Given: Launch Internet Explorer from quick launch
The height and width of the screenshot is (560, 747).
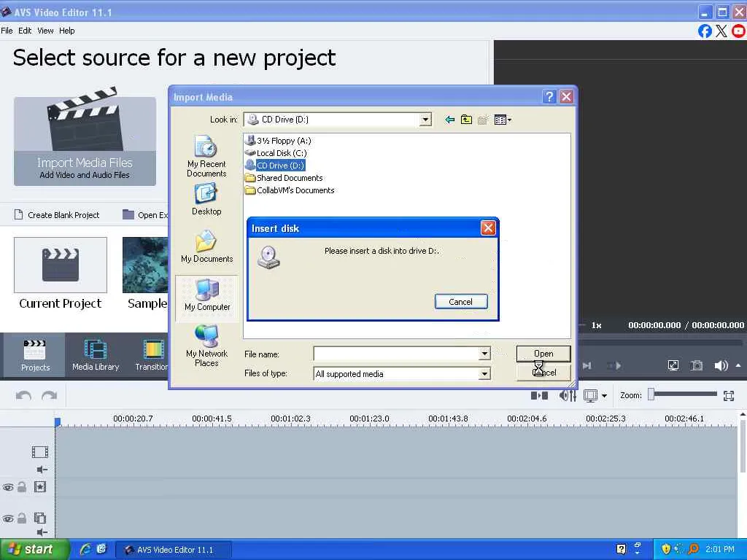Looking at the screenshot, I should coord(86,549).
